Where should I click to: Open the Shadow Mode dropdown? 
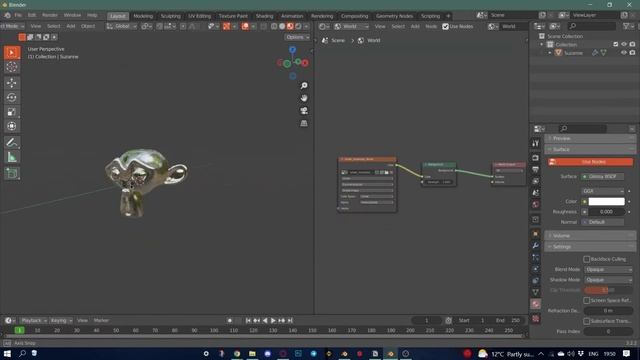608,280
